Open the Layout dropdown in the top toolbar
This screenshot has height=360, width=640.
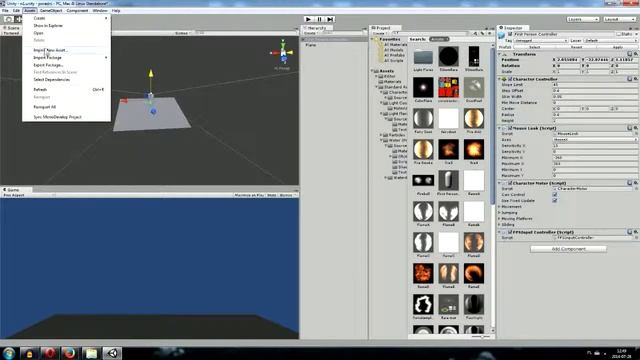pos(620,19)
